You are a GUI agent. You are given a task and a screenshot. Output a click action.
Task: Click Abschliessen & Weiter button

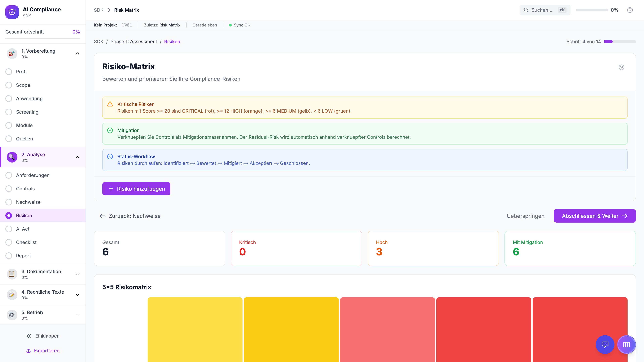click(595, 216)
